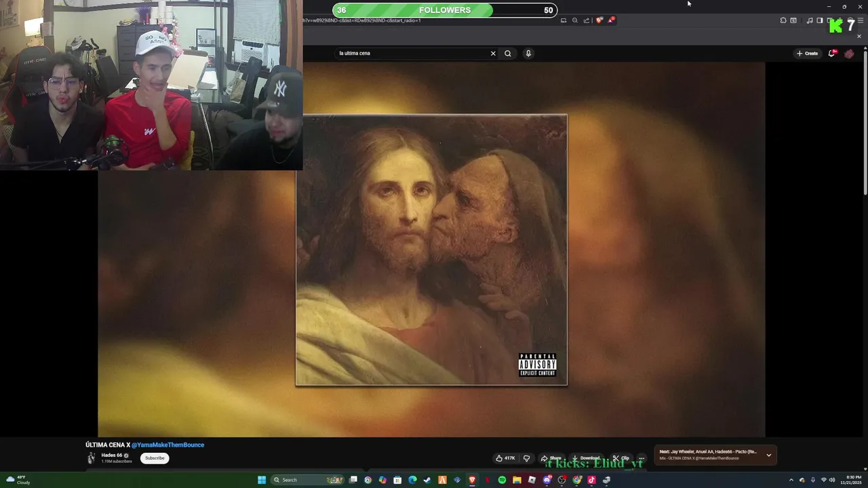
Task: Click the Brave Shields lion icon
Action: coord(599,20)
